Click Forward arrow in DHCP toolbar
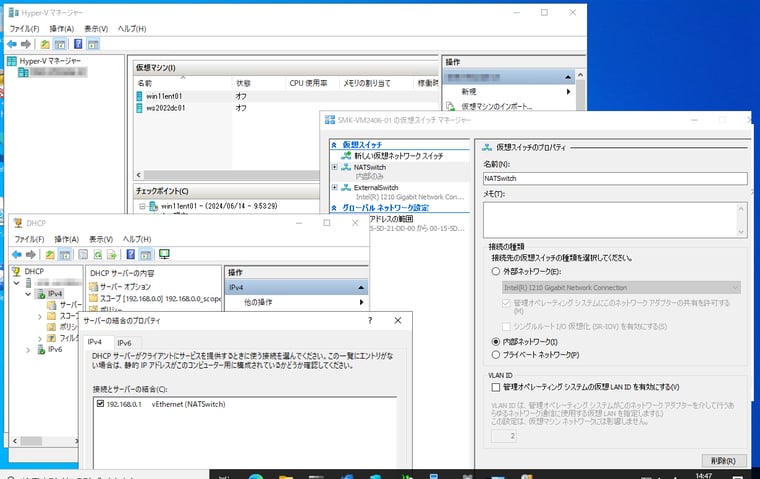The width and height of the screenshot is (760, 479). pos(31,255)
